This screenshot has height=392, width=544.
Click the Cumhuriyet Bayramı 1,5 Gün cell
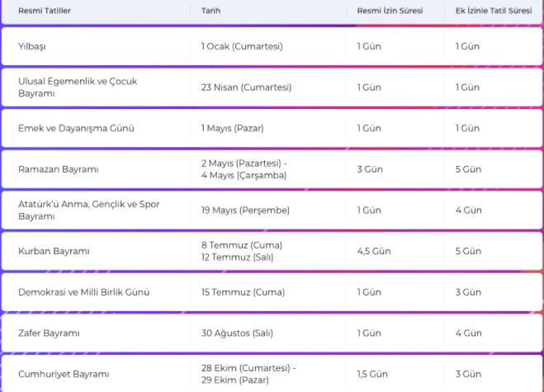click(372, 374)
